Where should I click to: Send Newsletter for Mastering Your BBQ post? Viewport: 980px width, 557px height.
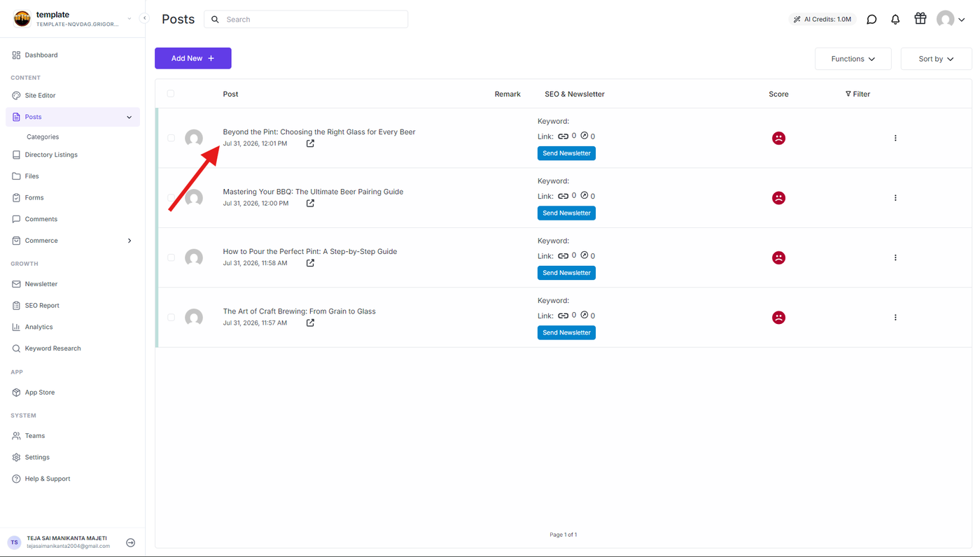tap(566, 213)
